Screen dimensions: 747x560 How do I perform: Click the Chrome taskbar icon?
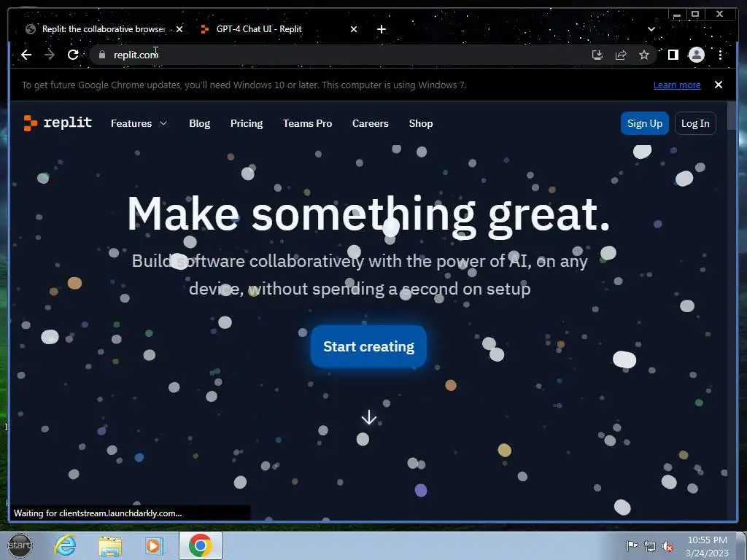(x=201, y=545)
